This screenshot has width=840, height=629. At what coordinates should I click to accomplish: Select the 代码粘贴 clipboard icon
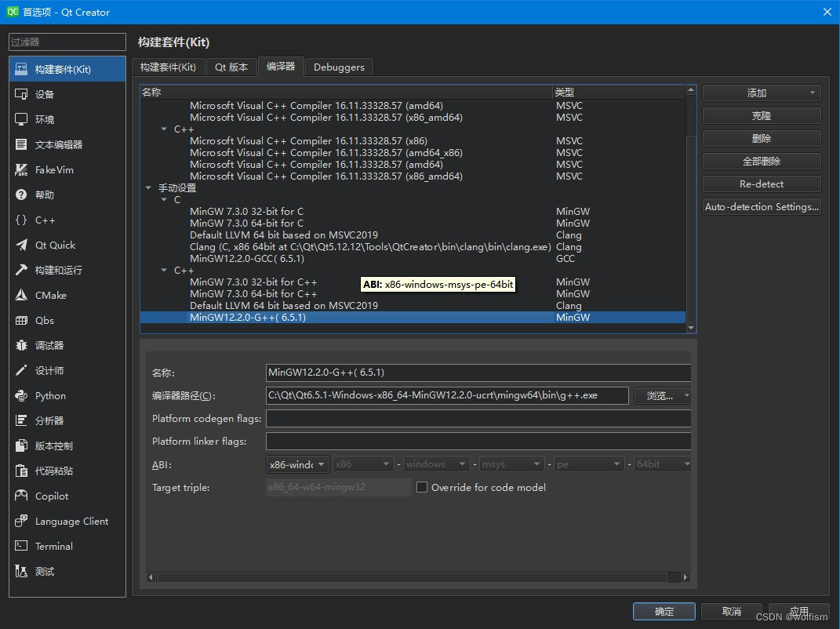coord(21,471)
